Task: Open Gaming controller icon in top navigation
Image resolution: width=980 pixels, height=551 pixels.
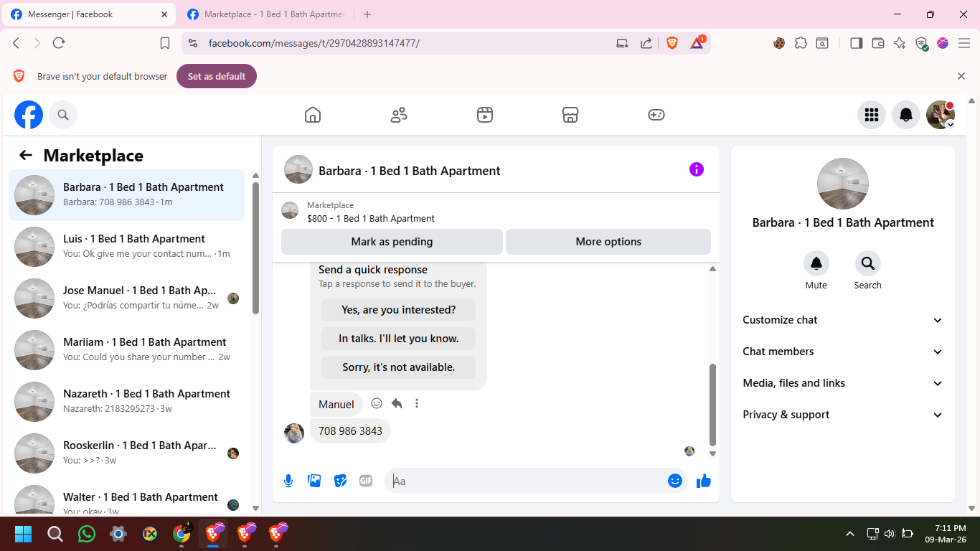Action: click(656, 115)
